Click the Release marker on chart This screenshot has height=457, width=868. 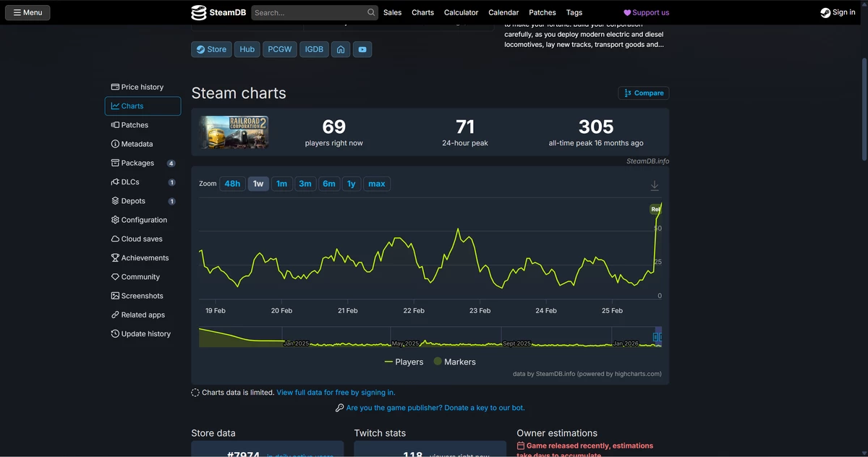tap(655, 209)
